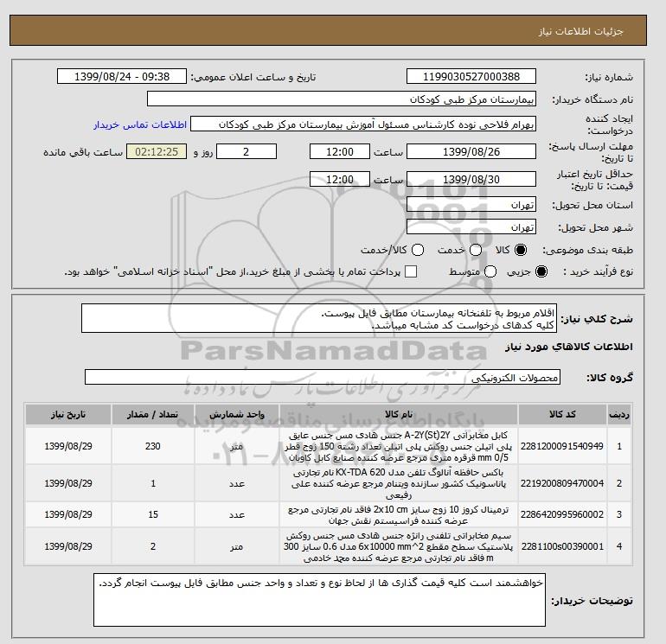Click the ترمینال کروز 10 زوج item name

coord(399,514)
